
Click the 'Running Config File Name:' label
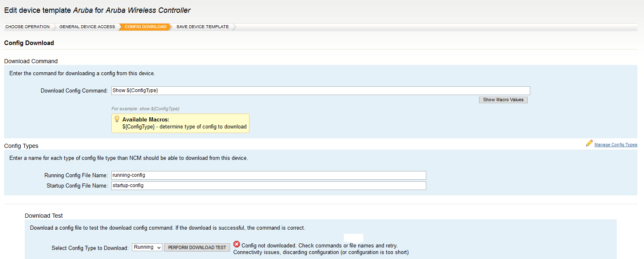(x=76, y=176)
